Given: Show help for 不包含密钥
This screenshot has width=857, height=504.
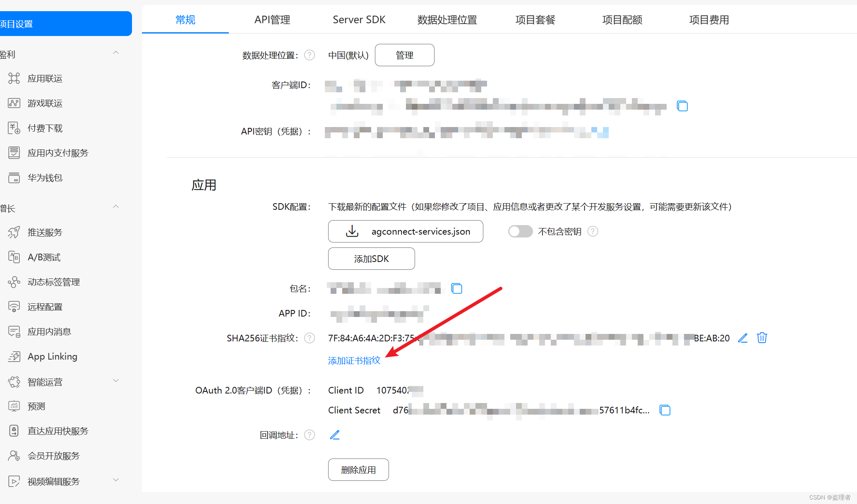Looking at the screenshot, I should tap(593, 231).
